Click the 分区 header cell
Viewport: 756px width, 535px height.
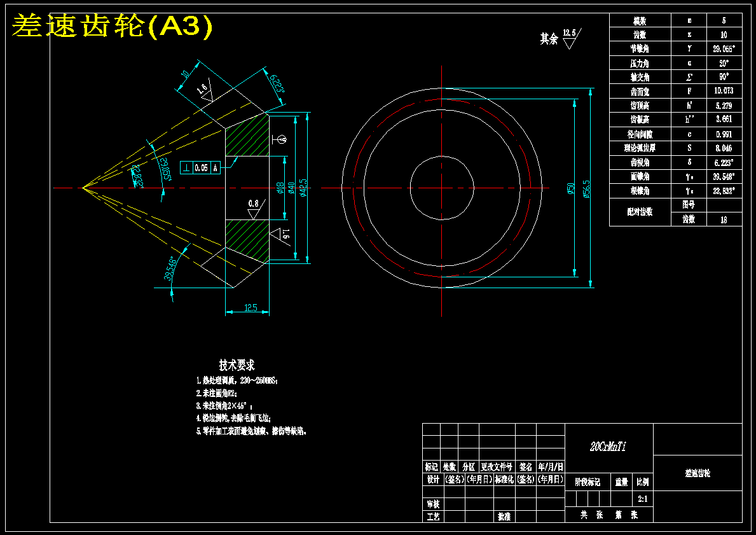(469, 466)
